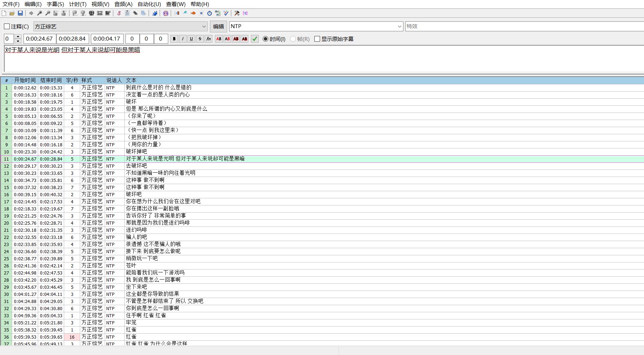The width and height of the screenshot is (644, 355).
Task: Open subtitles with the folder icon
Action: point(12,13)
